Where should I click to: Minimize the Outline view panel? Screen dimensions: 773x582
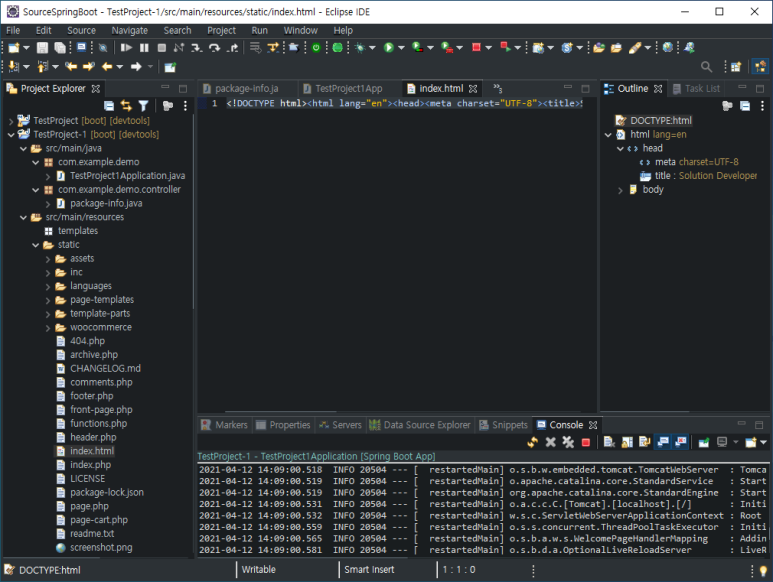[742, 87]
